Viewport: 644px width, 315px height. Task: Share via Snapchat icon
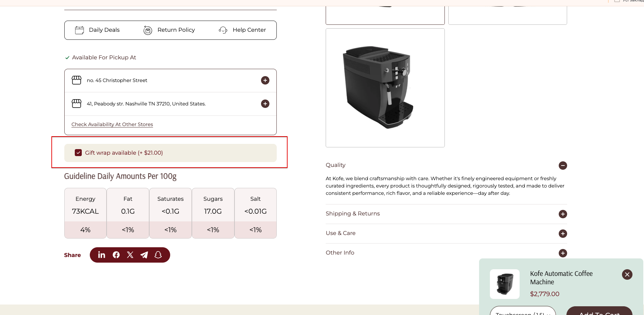[x=158, y=255]
